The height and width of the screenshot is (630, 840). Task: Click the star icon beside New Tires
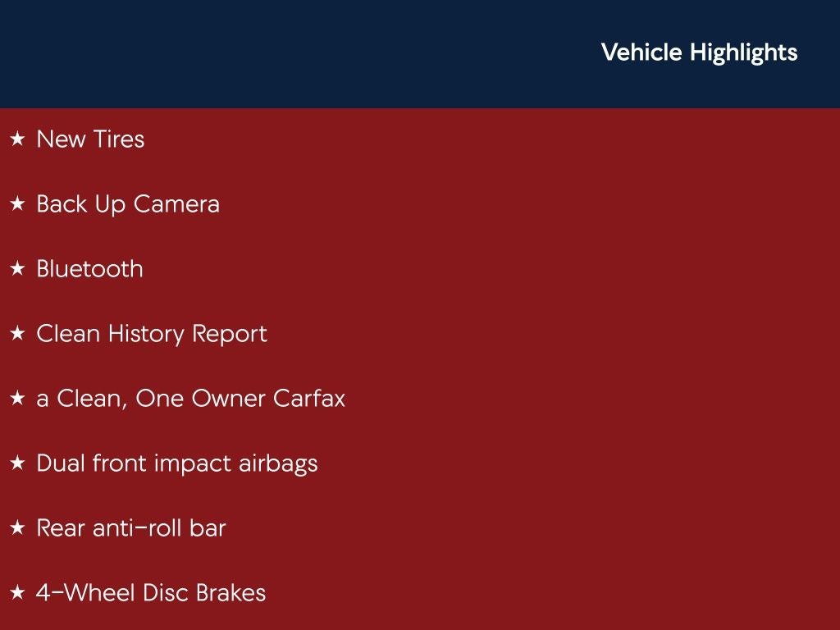(17, 139)
